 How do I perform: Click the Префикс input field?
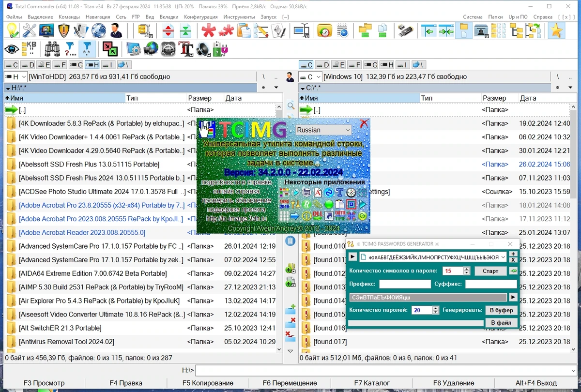point(405,284)
